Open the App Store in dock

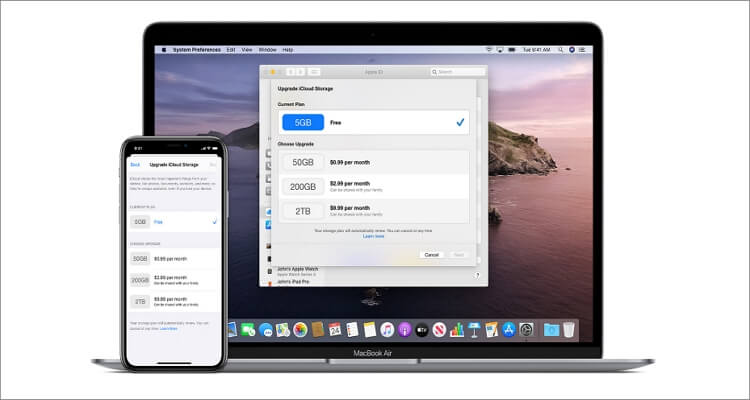click(x=509, y=330)
